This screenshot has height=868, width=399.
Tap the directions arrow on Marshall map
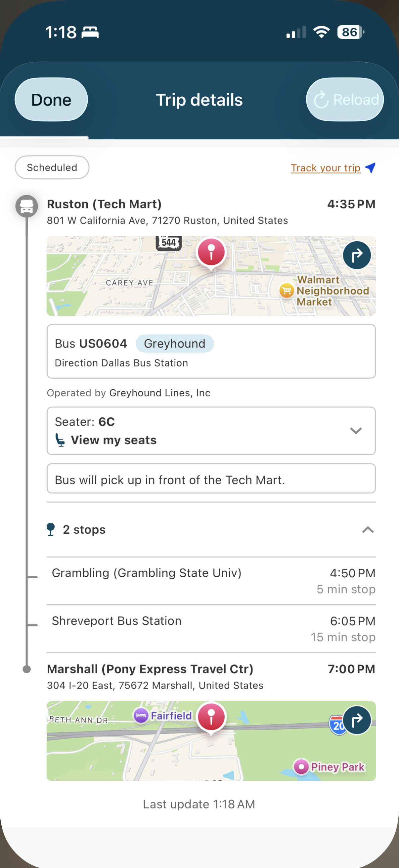point(357,720)
